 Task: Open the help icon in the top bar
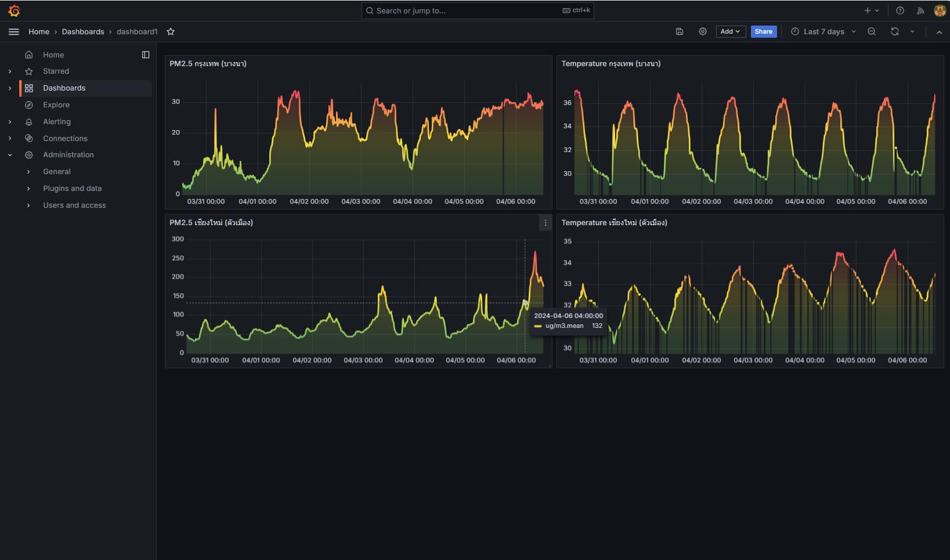pyautogui.click(x=900, y=10)
